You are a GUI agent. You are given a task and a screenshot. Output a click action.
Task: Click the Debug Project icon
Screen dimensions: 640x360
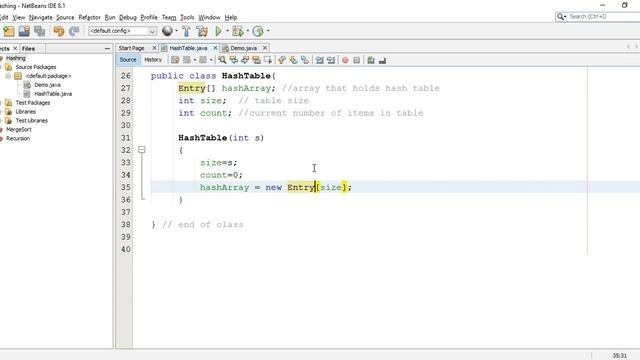(x=238, y=31)
